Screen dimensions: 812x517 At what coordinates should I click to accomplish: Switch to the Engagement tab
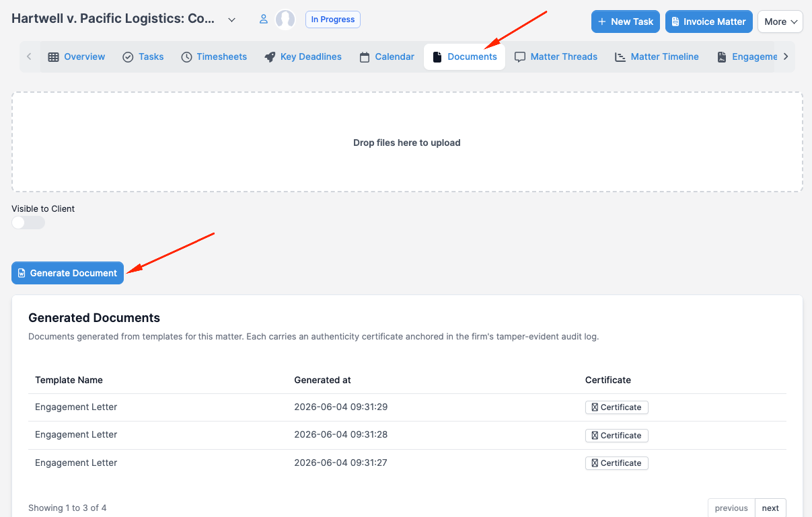tap(747, 57)
